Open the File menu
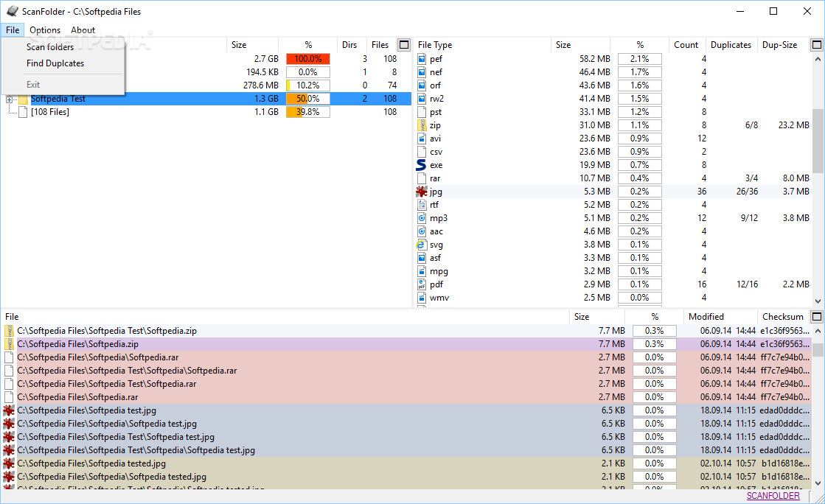 [13, 30]
